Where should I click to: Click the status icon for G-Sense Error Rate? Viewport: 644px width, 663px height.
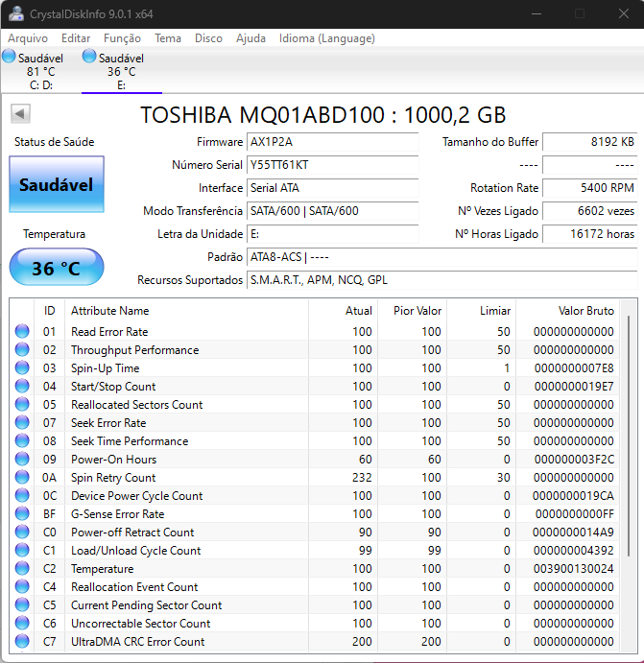click(x=22, y=513)
